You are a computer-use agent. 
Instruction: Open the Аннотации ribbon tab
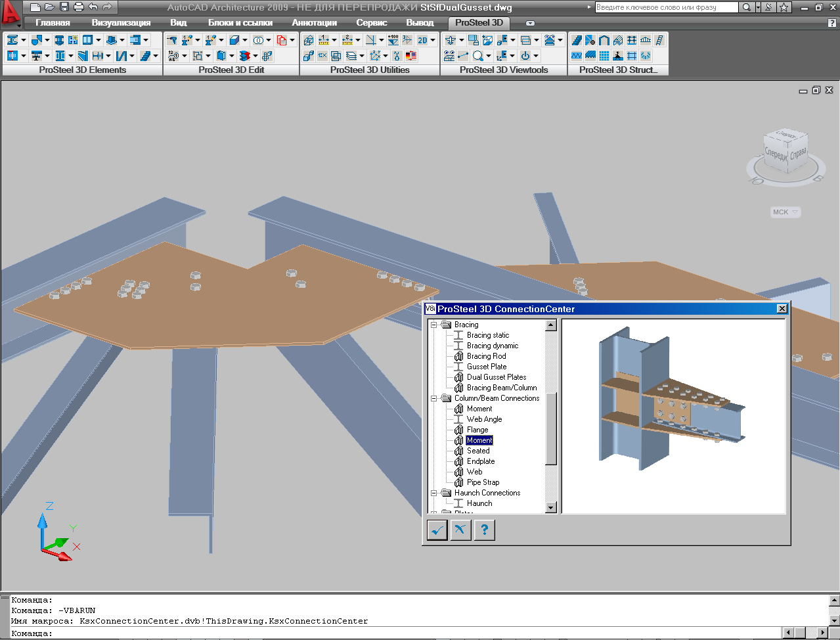(315, 22)
